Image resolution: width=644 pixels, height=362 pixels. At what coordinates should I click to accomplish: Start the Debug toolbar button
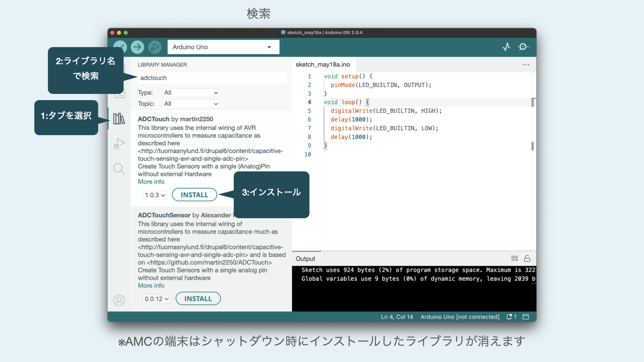(x=155, y=47)
